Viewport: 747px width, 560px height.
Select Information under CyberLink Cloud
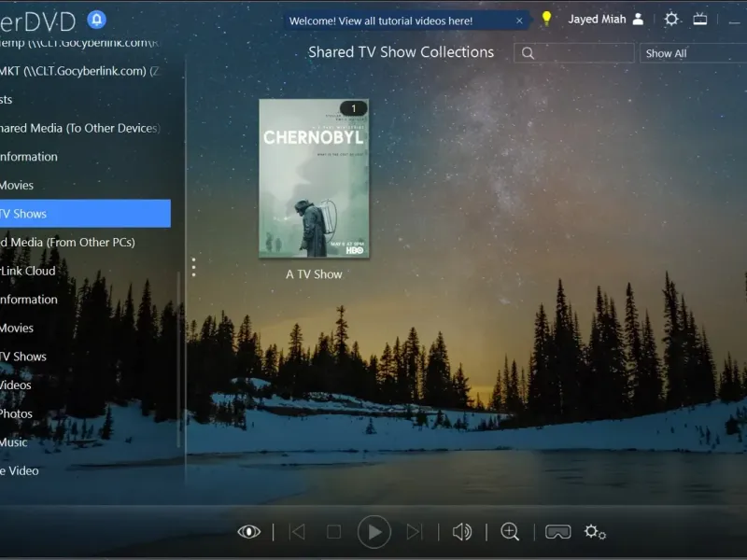tap(29, 300)
